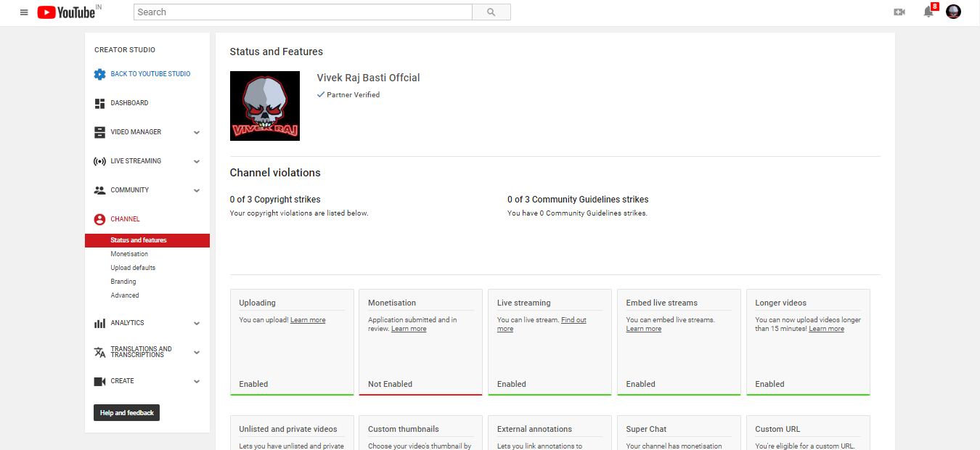This screenshot has width=980, height=450.
Task: Click the search magnifier button
Action: 491,12
